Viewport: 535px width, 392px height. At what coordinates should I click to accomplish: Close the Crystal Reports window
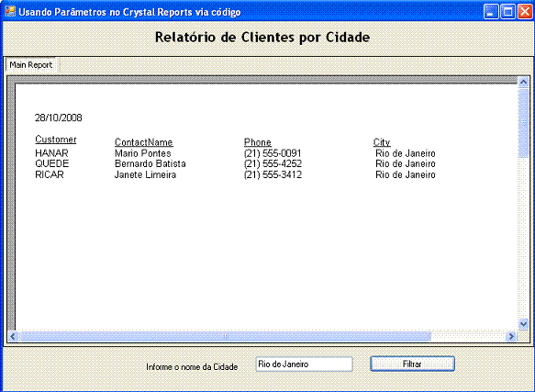(x=525, y=12)
